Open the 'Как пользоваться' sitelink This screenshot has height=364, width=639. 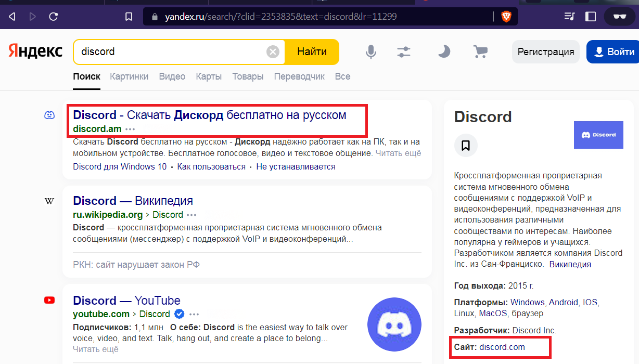pos(211,166)
